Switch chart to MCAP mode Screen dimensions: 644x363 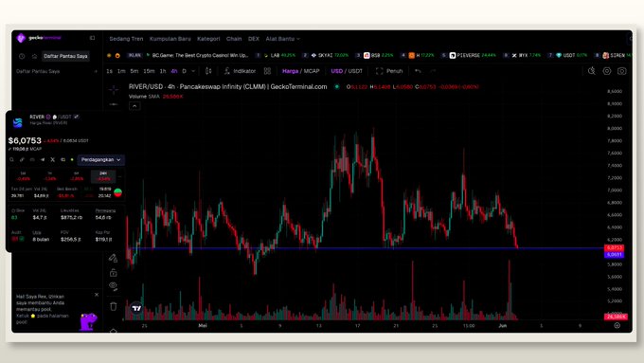(x=312, y=71)
